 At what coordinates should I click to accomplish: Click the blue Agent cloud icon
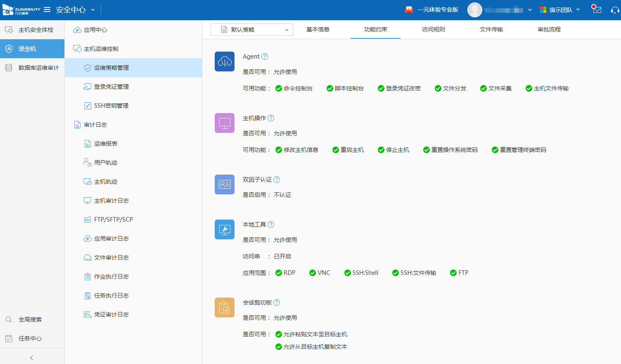[x=225, y=61]
